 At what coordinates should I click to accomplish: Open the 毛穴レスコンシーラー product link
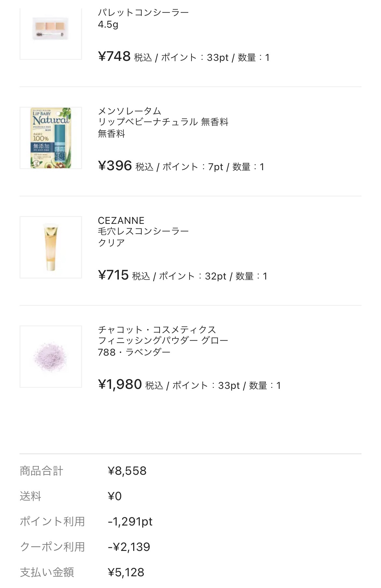[x=143, y=231]
